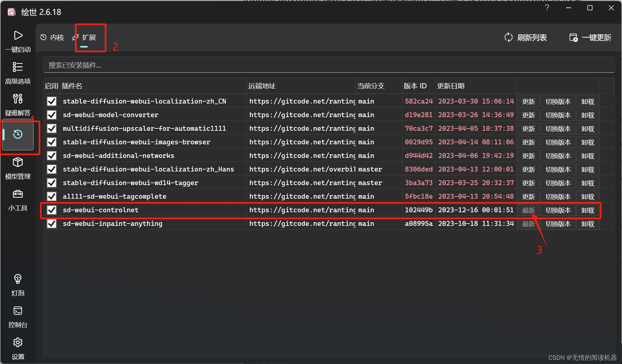The width and height of the screenshot is (622, 364).
Task: Open the 小工具 toolbox icon
Action: click(18, 194)
